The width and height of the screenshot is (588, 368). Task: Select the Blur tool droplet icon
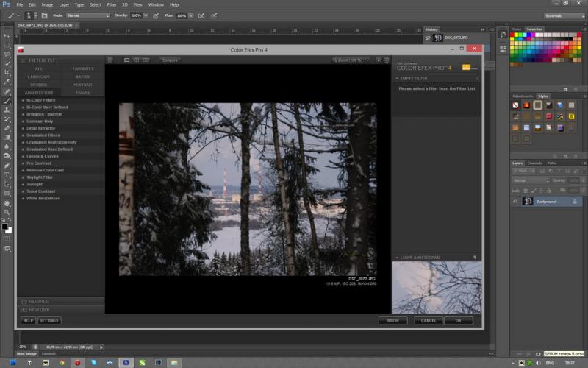click(x=7, y=146)
